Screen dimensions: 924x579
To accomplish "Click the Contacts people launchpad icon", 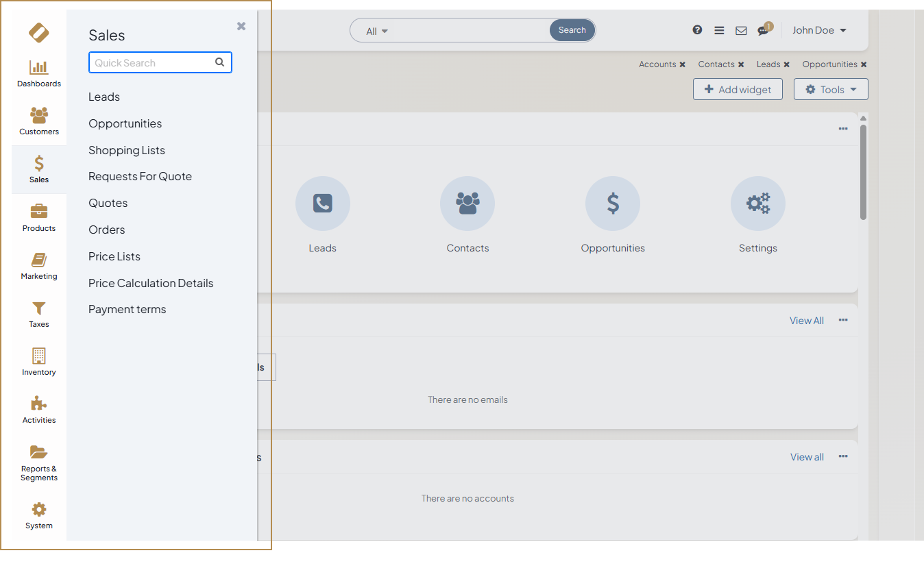I will tap(468, 204).
